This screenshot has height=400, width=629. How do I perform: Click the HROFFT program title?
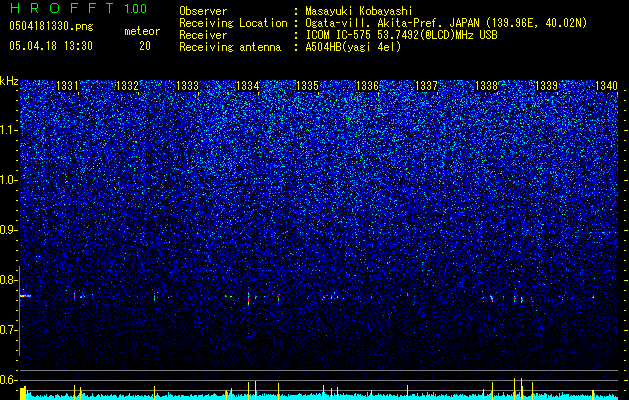(62, 8)
